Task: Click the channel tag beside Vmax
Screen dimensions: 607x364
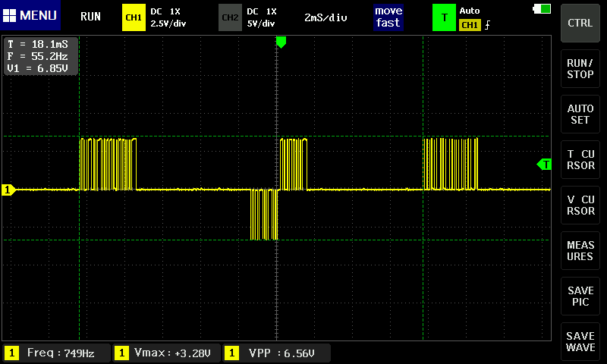Action: point(121,353)
